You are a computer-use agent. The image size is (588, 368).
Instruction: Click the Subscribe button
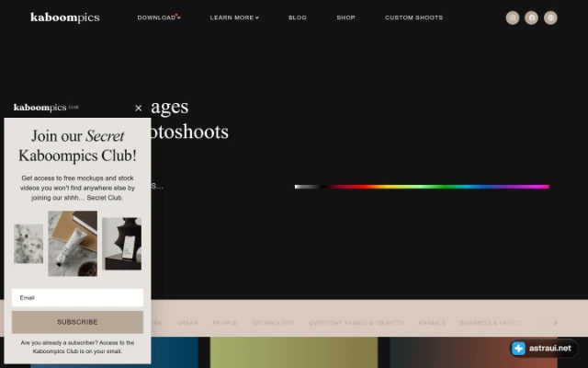pyautogui.click(x=77, y=322)
